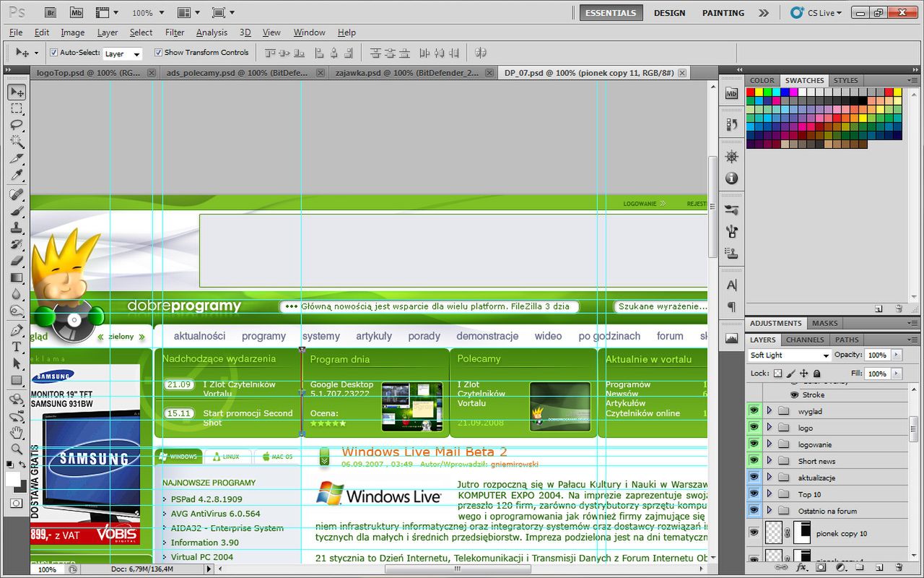Select the Pen tool
This screenshot has width=924, height=578.
(x=17, y=330)
